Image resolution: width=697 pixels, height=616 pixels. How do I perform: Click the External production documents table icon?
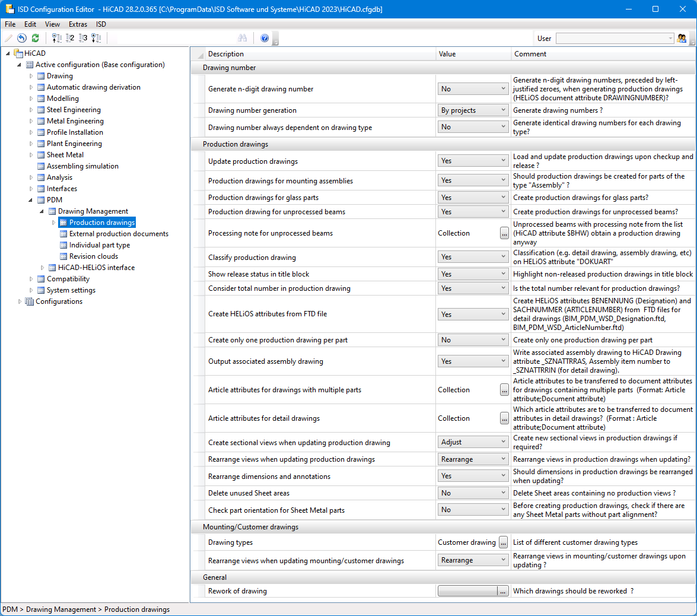tap(63, 234)
